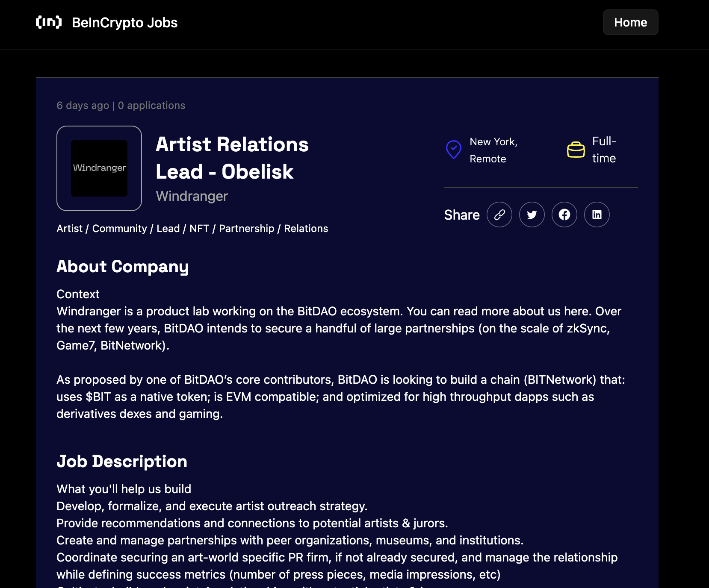The image size is (709, 588).
Task: Click the 'Develop, formalize, and execute' line
Action: [x=212, y=506]
